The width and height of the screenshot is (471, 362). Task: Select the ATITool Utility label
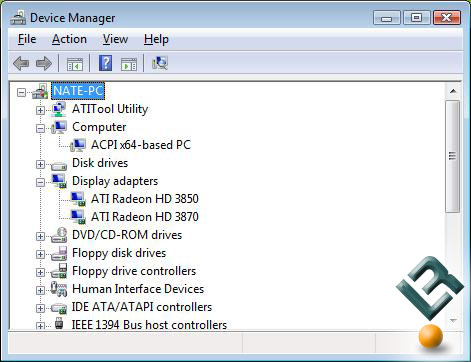(110, 109)
